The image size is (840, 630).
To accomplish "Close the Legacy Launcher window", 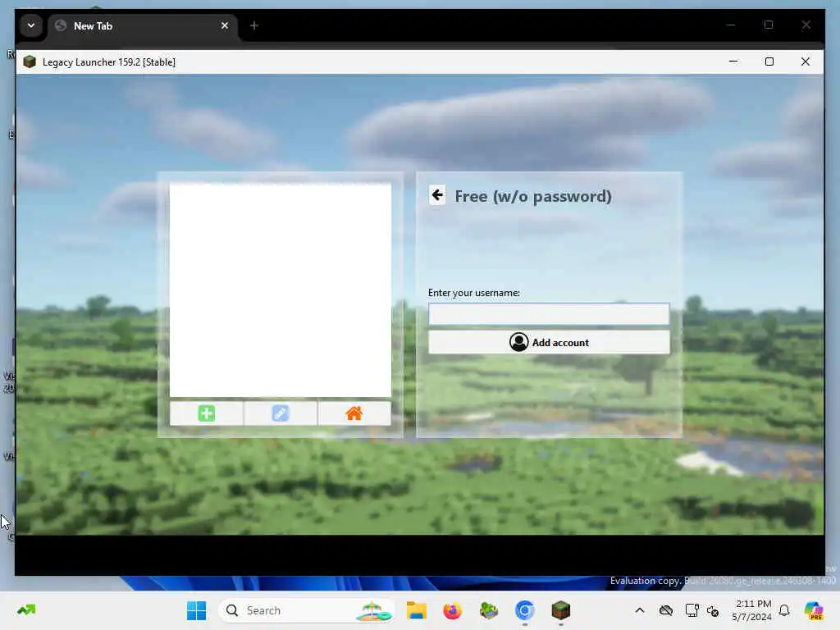I will tap(806, 62).
